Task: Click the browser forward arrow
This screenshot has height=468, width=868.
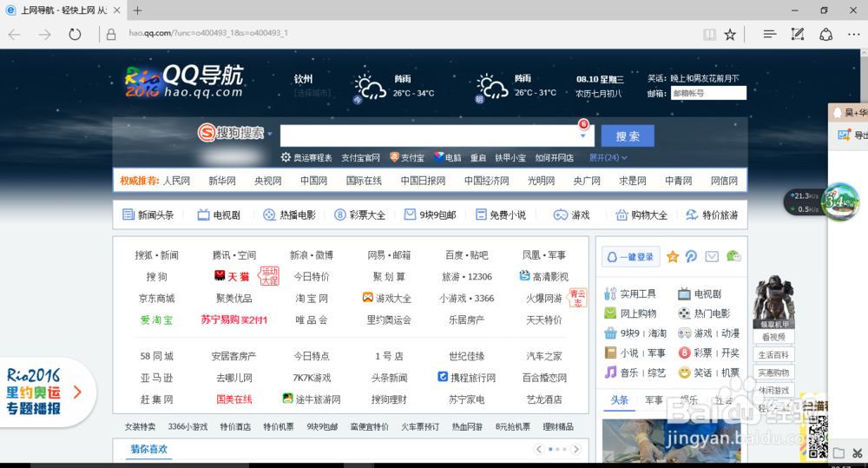Action: coord(44,35)
